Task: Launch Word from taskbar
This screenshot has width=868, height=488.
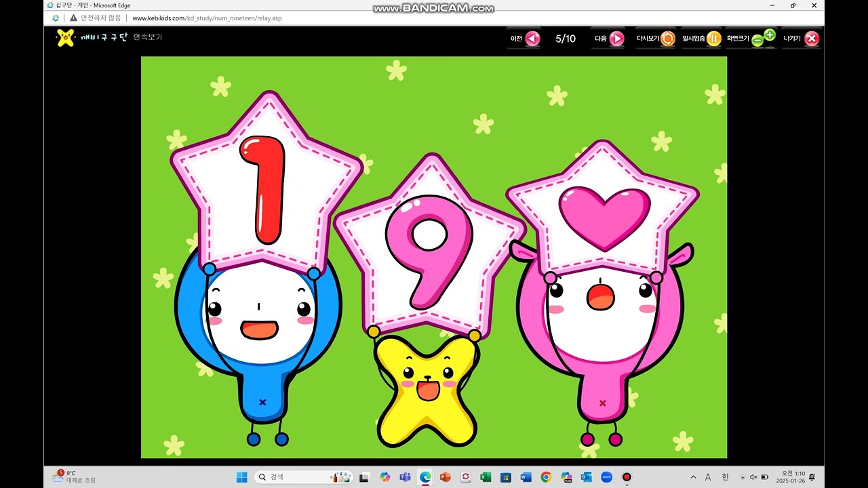Action: coord(526,477)
